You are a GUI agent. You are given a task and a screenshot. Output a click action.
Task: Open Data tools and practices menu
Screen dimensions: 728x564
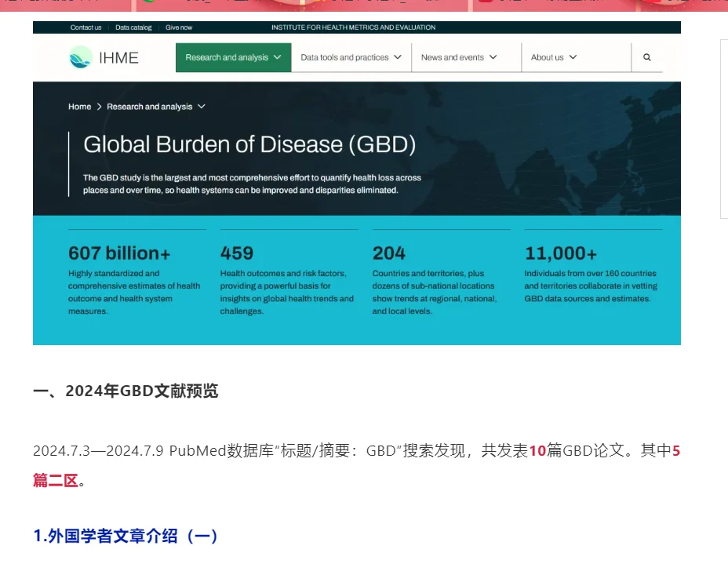tap(351, 57)
